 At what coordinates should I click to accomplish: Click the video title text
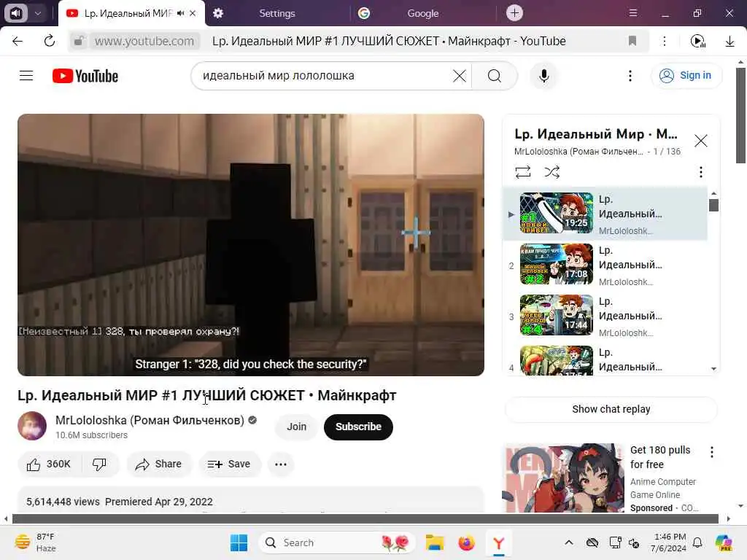pos(206,395)
